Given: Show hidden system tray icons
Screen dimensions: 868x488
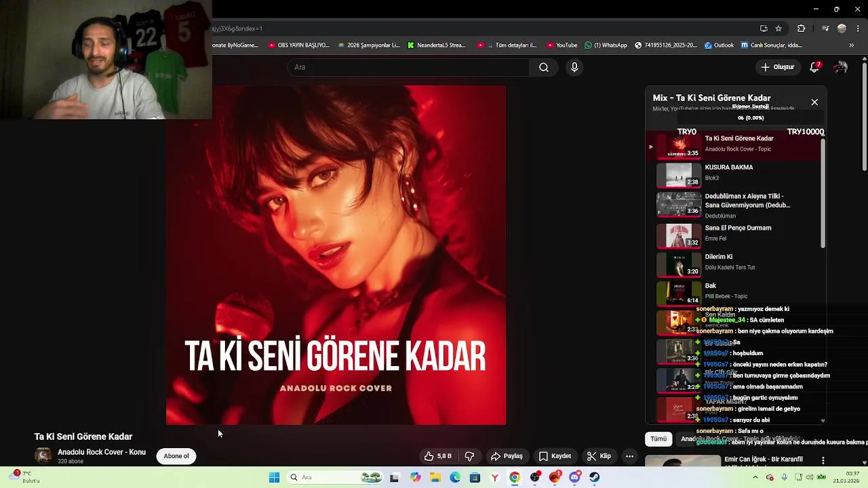Looking at the screenshot, I should pyautogui.click(x=755, y=477).
